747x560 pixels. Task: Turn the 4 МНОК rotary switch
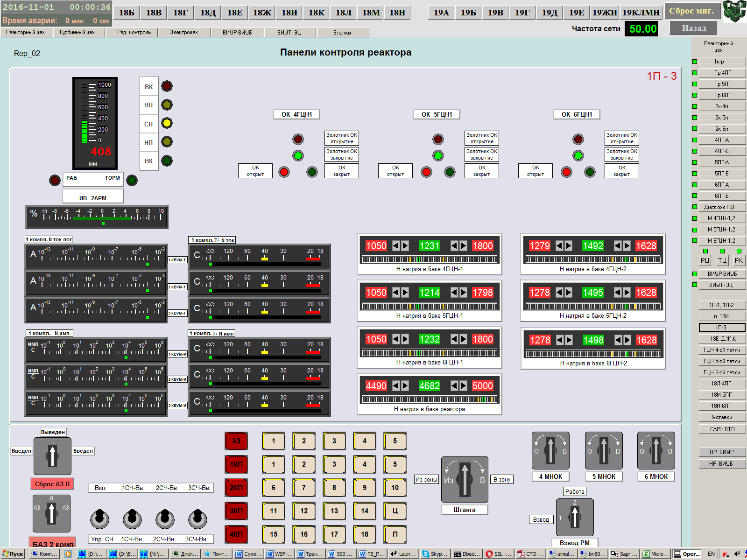[550, 450]
